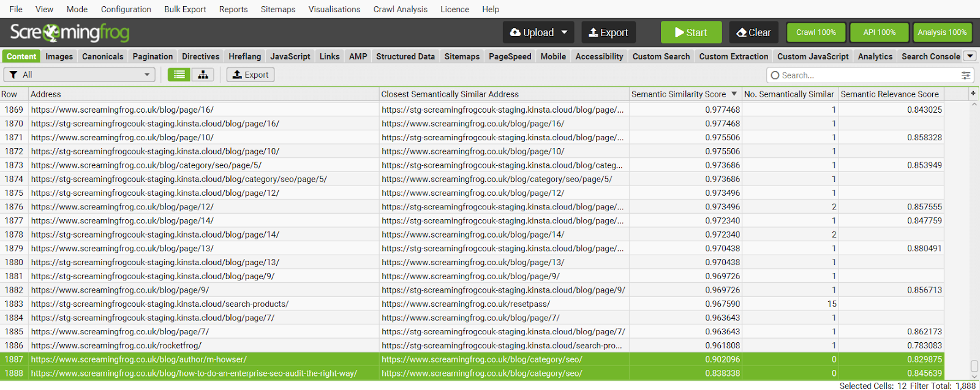Image resolution: width=980 pixels, height=390 pixels.
Task: Sort by Semantic Similarity Score arrow
Action: pos(734,94)
